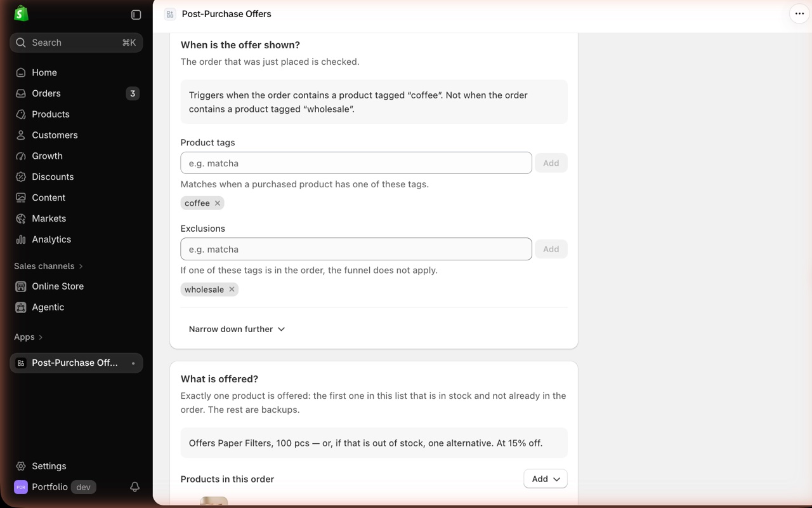Click the 'What is offered?' heading
The height and width of the screenshot is (508, 812).
pyautogui.click(x=219, y=379)
